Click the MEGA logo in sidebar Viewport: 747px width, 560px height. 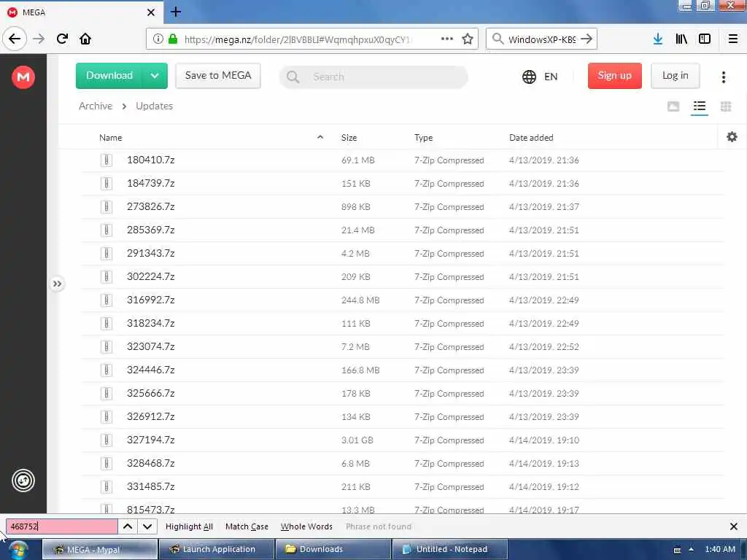23,77
